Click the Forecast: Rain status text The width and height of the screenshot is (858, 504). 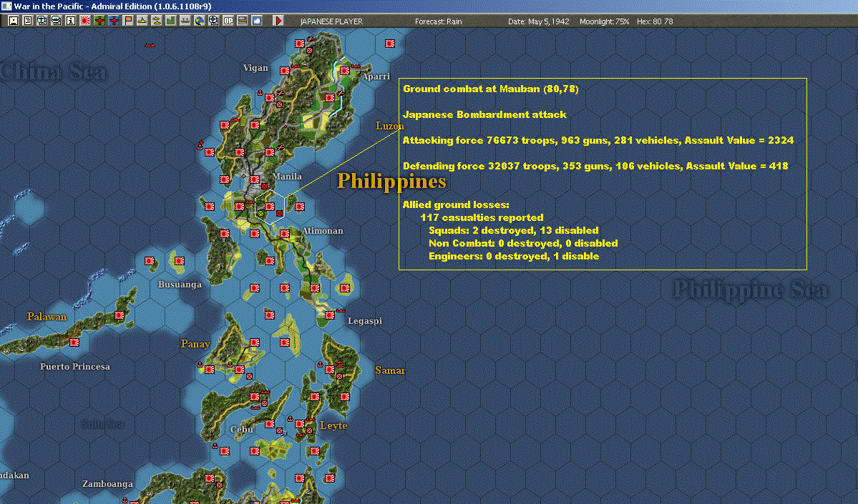coord(438,21)
